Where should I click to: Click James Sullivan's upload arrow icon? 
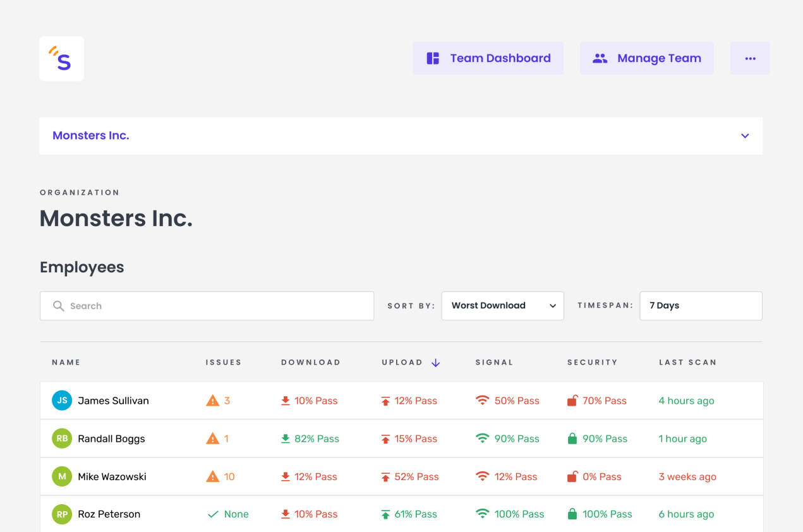pos(385,401)
